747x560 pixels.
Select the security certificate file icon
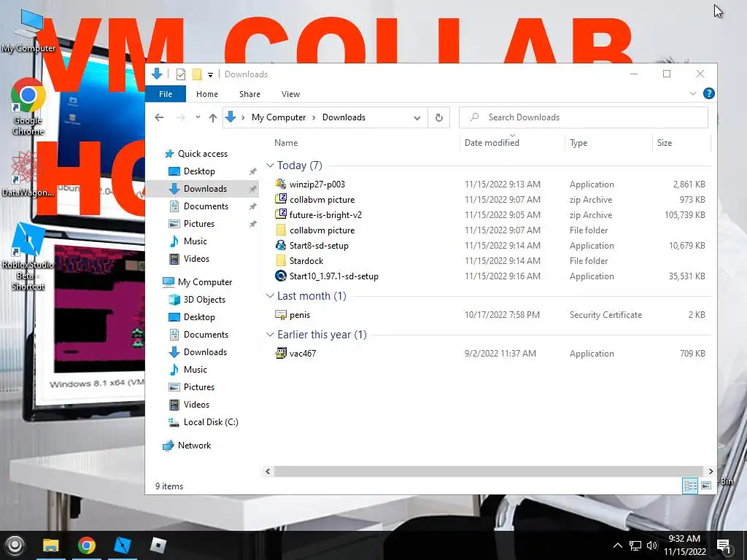[x=281, y=315]
